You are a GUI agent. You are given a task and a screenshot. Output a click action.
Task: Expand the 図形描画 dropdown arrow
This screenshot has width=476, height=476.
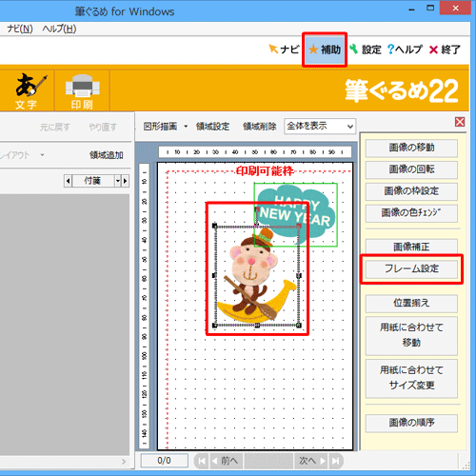pyautogui.click(x=186, y=127)
